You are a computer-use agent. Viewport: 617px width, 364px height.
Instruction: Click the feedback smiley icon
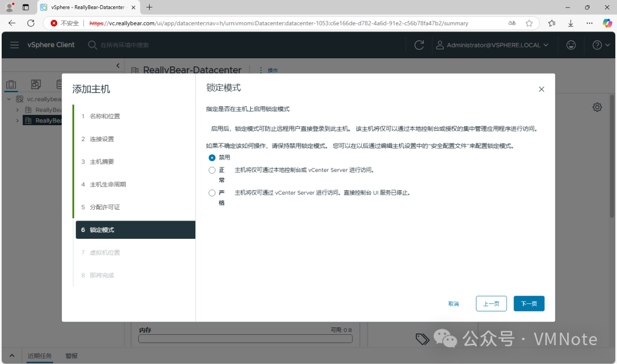click(x=571, y=45)
